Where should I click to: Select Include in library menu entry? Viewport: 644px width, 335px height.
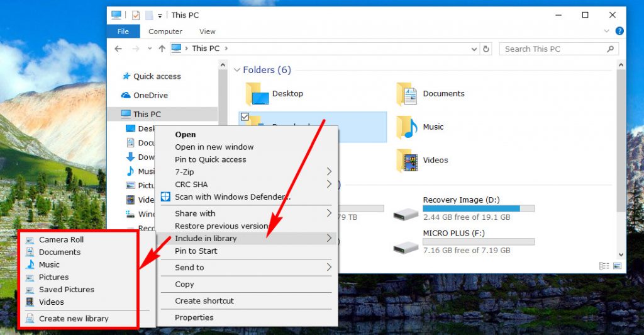pos(246,239)
